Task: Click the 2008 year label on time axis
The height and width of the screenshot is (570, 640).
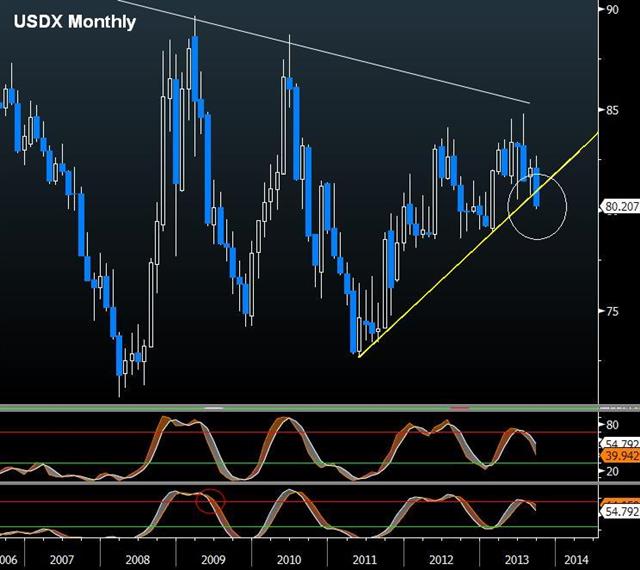Action: pyautogui.click(x=138, y=559)
